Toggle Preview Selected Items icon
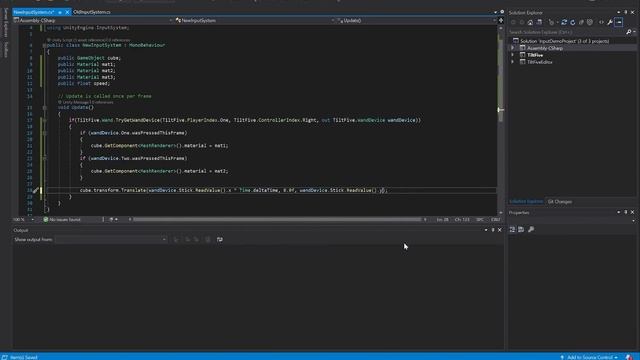This screenshot has height=360, width=640. pos(619,22)
